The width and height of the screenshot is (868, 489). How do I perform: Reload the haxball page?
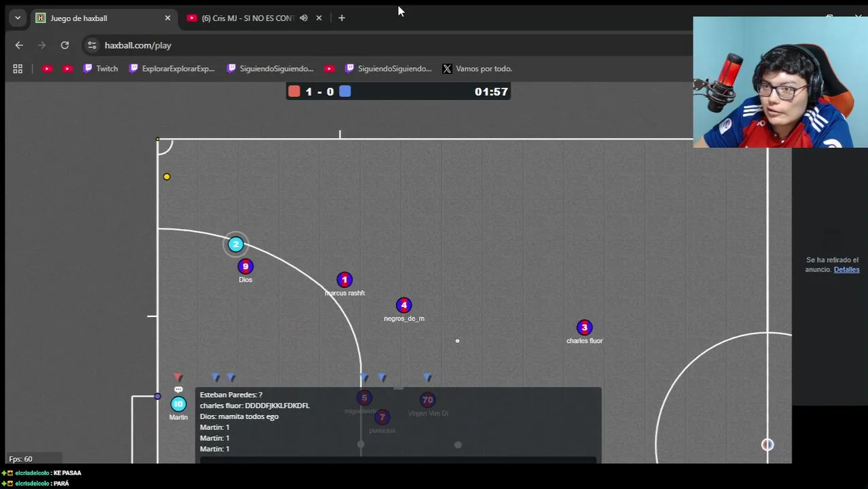coord(65,45)
